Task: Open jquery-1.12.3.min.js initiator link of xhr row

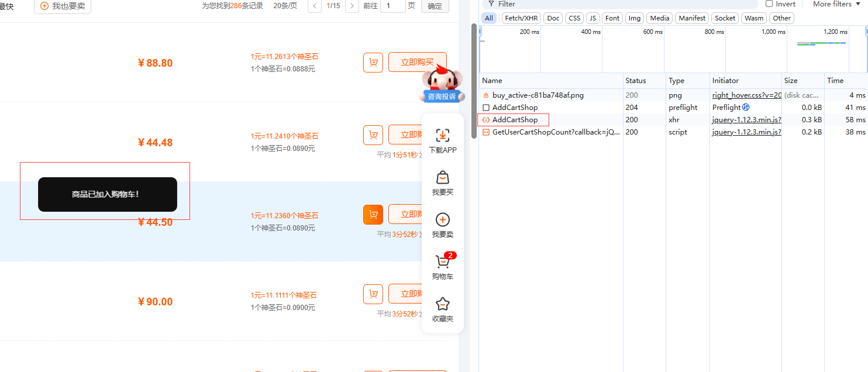Action: 746,120
